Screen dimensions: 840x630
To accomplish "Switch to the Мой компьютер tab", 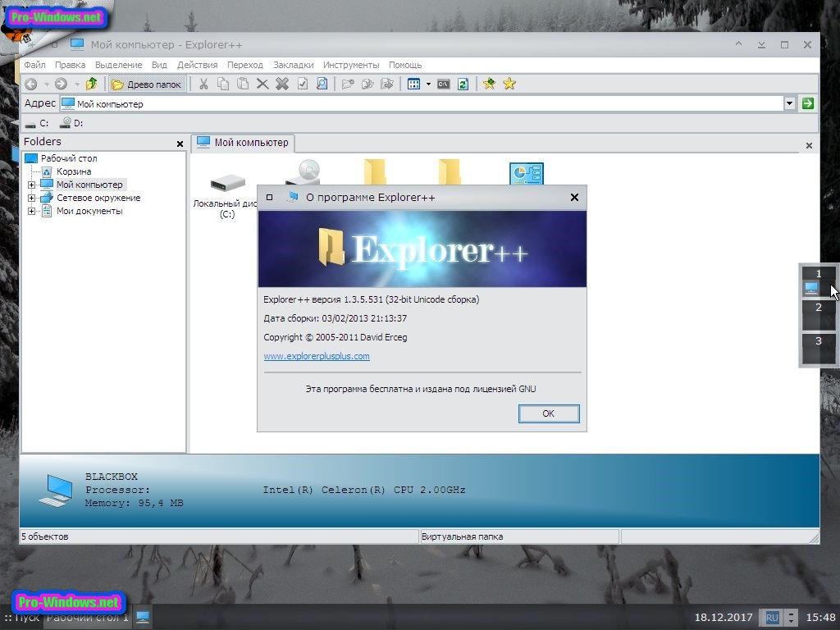I will click(x=243, y=143).
